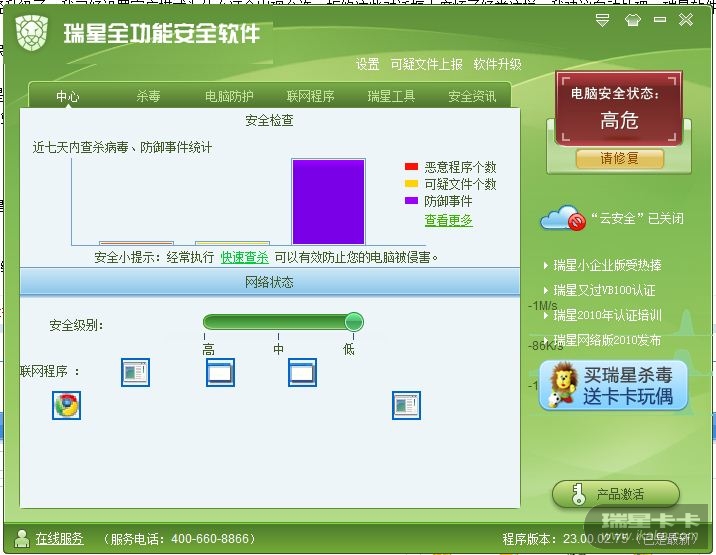Click the 安全检查 heading

(269, 121)
